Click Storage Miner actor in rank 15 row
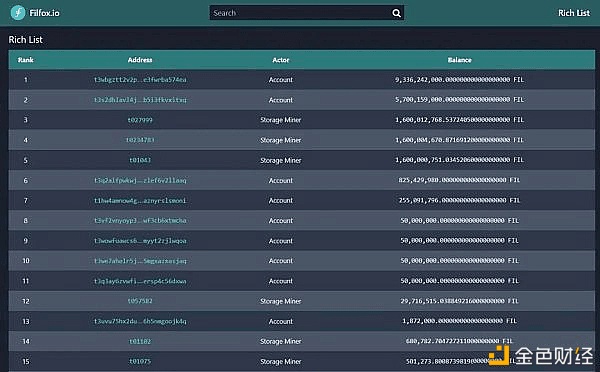 point(281,361)
